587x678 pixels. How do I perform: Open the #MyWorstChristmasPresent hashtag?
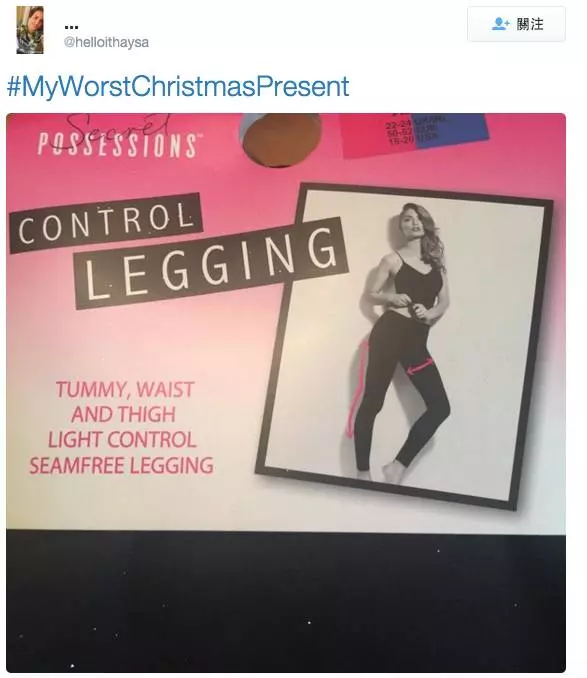tap(178, 86)
